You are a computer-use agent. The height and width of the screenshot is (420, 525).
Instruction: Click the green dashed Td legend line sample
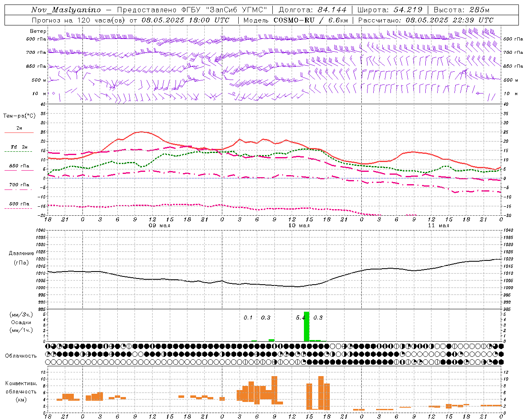pos(18,151)
